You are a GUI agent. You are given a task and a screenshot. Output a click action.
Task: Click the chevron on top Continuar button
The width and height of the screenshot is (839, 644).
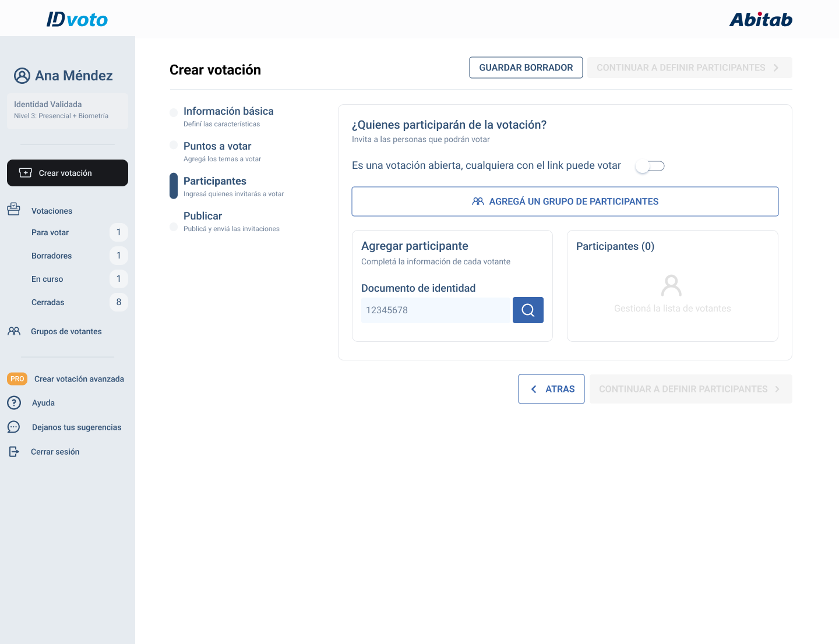pos(776,68)
